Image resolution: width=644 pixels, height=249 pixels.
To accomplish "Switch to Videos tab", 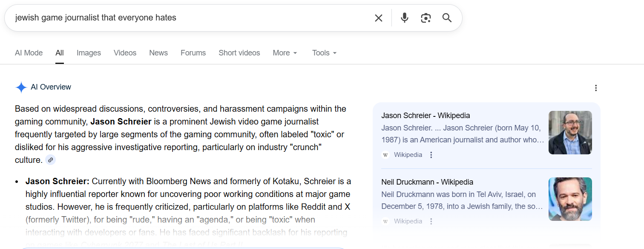I will coord(125,53).
